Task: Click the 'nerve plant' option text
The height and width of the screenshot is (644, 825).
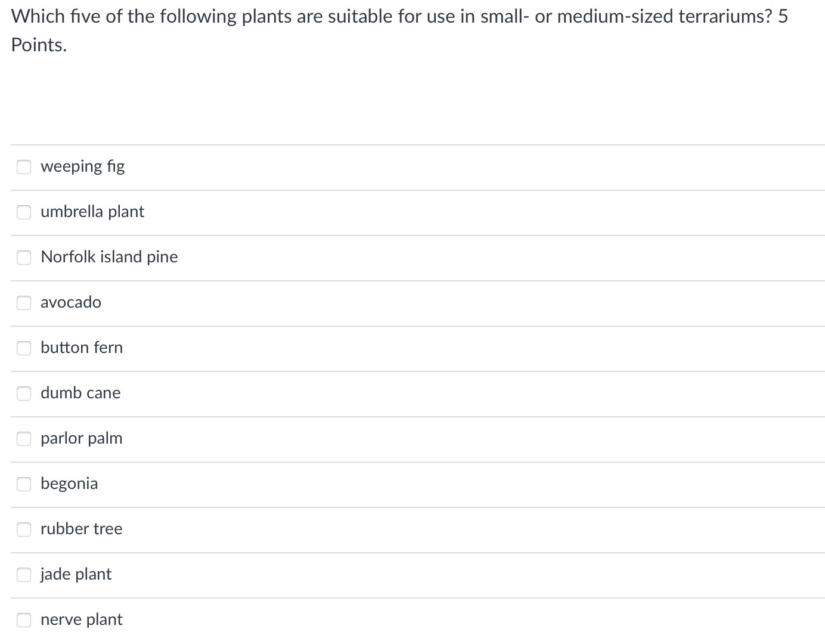Action: pos(82,619)
